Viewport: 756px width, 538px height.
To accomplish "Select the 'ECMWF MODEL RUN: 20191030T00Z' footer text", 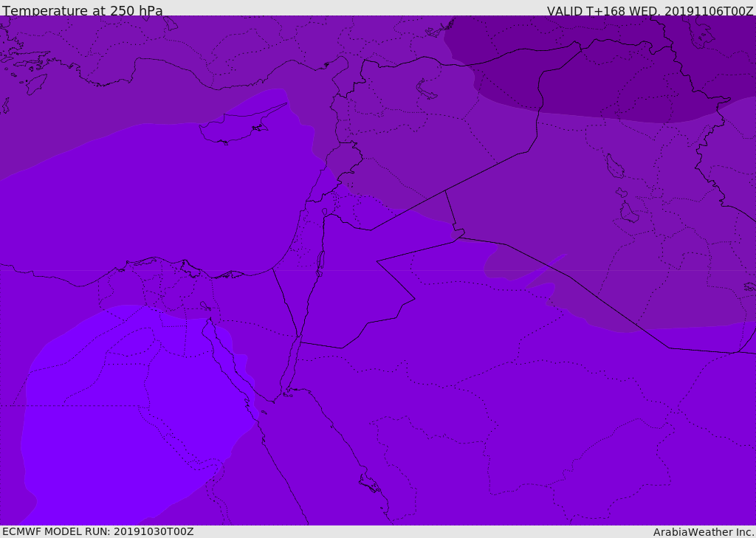I will point(98,531).
